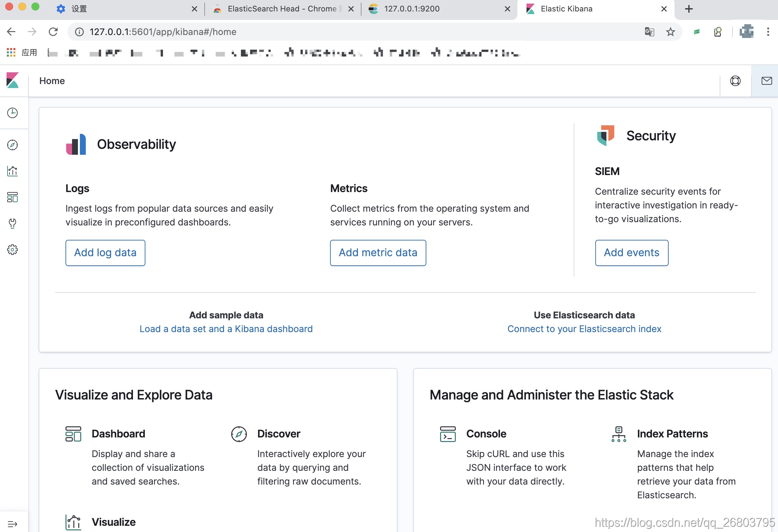The width and height of the screenshot is (778, 532).
Task: Click Add log data button
Action: point(105,253)
